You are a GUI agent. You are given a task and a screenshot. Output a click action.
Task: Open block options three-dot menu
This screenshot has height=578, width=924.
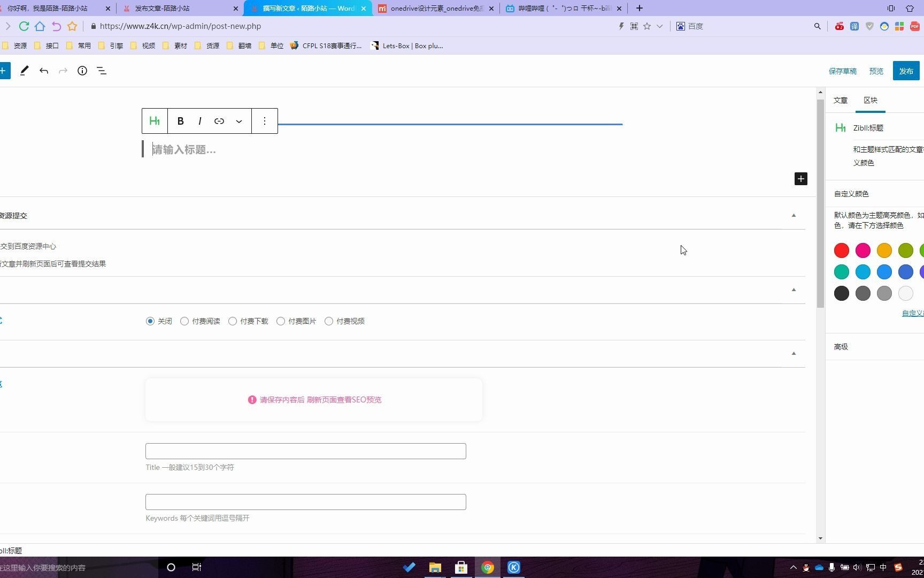265,121
